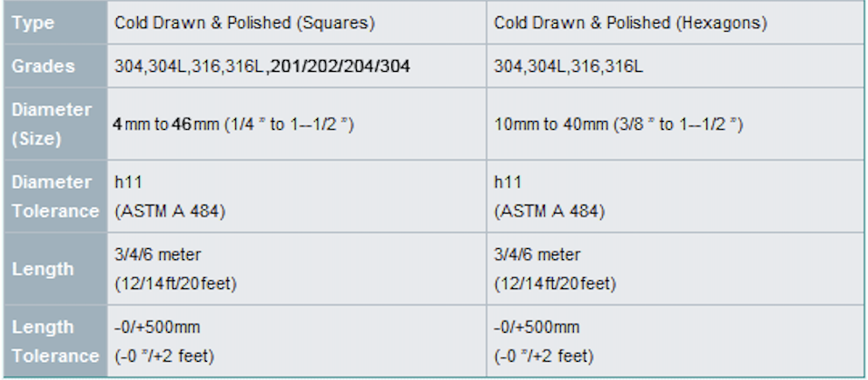Select 3/4/6 meter in Squares column

pyautogui.click(x=157, y=255)
